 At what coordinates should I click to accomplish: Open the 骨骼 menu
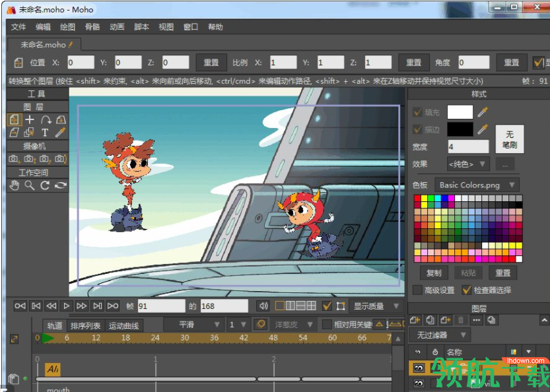[x=92, y=27]
